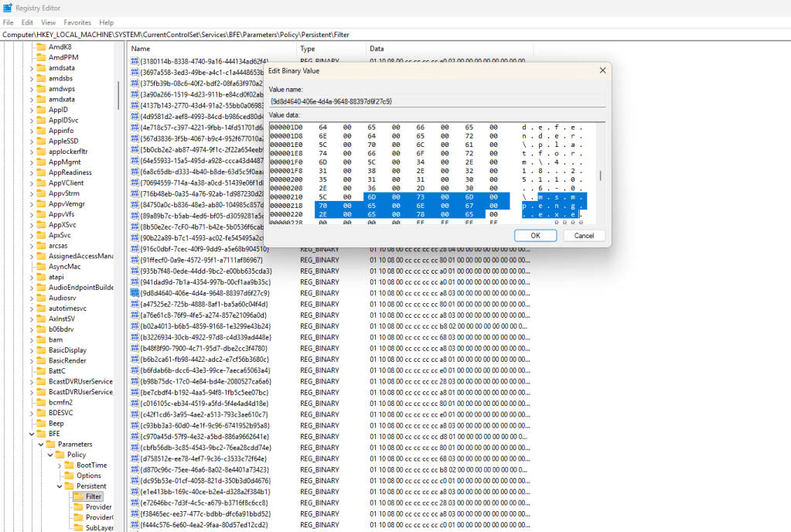Select the Options folder icon under Policy
This screenshot has width=791, height=532.
pyautogui.click(x=68, y=476)
